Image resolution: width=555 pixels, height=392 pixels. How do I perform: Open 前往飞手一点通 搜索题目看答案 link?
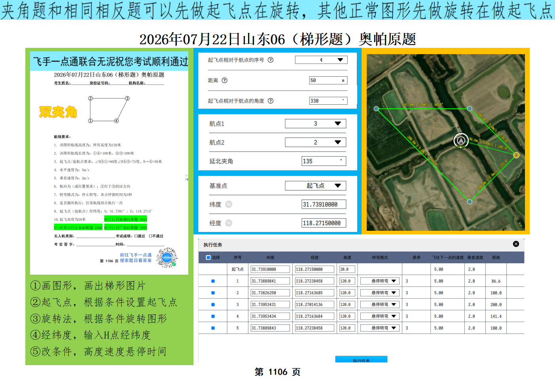pos(136,258)
